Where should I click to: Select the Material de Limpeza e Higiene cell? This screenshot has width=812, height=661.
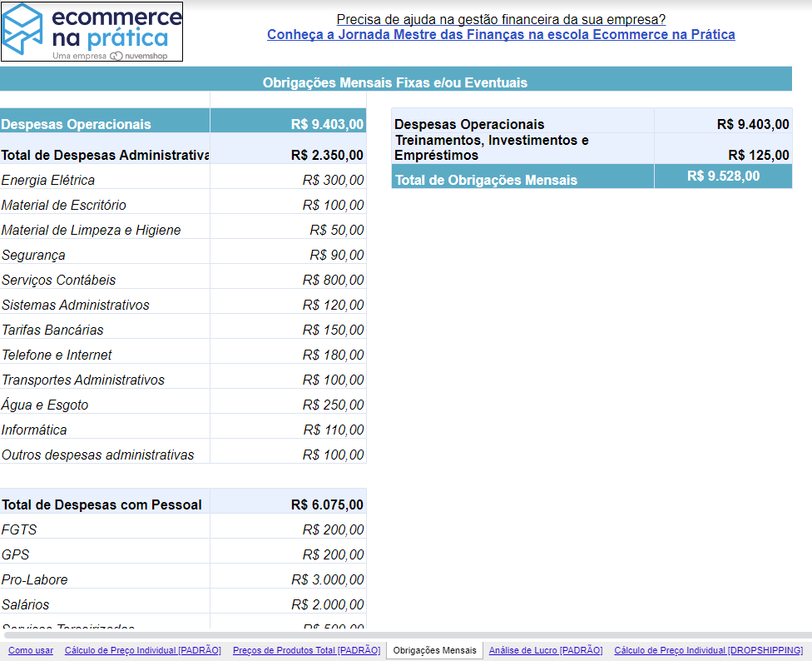pyautogui.click(x=105, y=226)
